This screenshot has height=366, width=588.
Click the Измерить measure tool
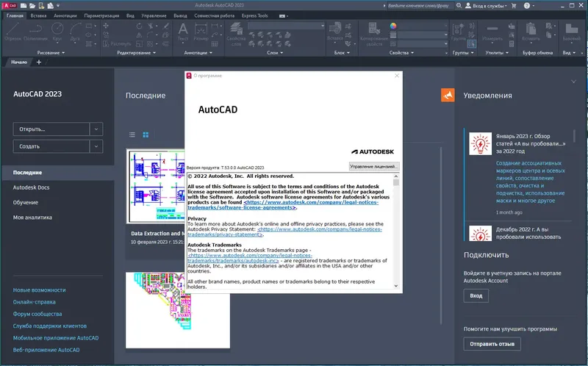tap(492, 32)
